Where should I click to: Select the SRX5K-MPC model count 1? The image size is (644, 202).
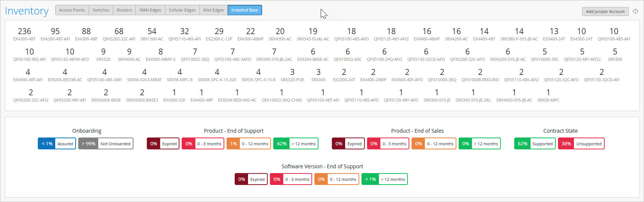coord(548,95)
